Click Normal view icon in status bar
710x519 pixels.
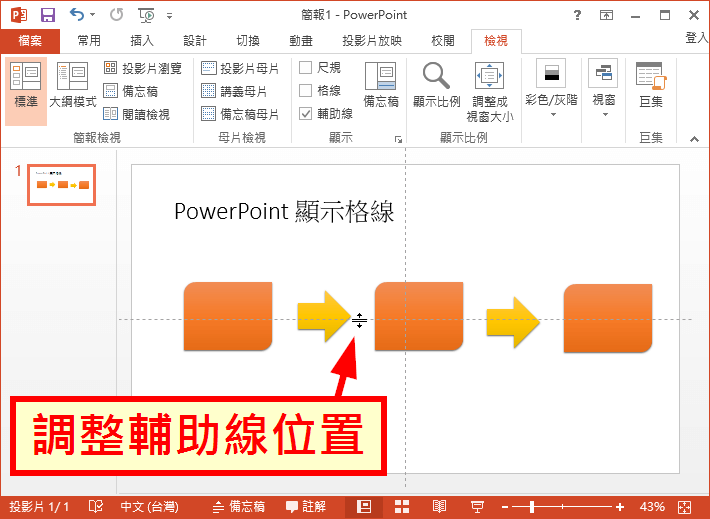364,506
